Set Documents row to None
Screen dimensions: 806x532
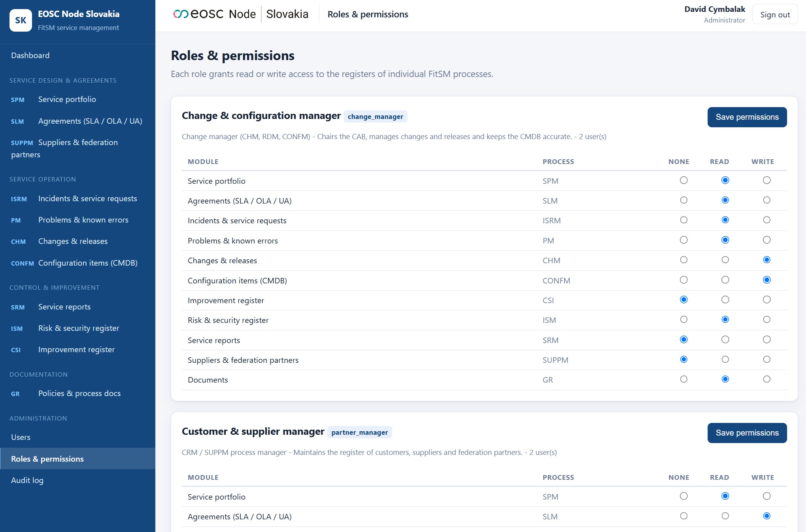tap(683, 379)
